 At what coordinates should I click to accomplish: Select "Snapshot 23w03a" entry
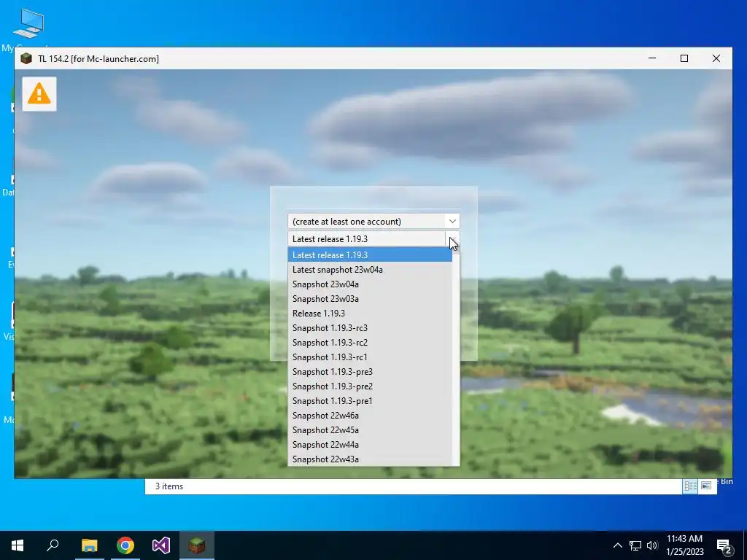pyautogui.click(x=370, y=298)
